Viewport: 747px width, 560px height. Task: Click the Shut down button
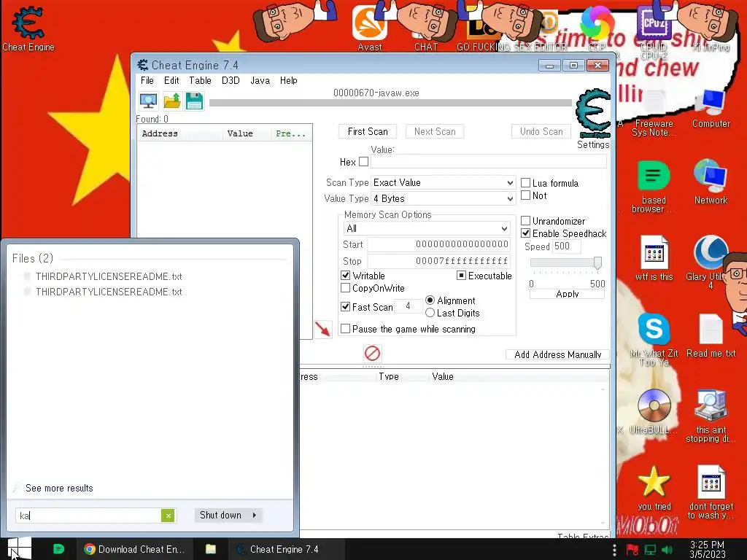[x=220, y=516]
